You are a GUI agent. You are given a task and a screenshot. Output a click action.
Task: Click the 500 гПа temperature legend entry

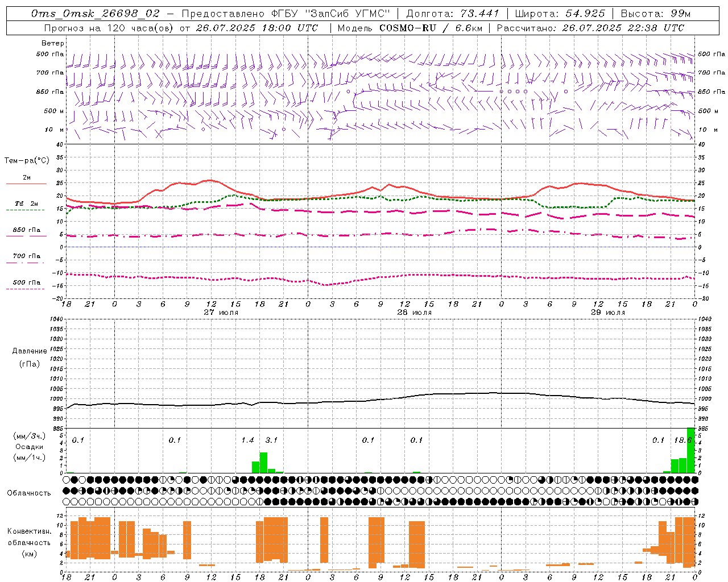pos(27,282)
